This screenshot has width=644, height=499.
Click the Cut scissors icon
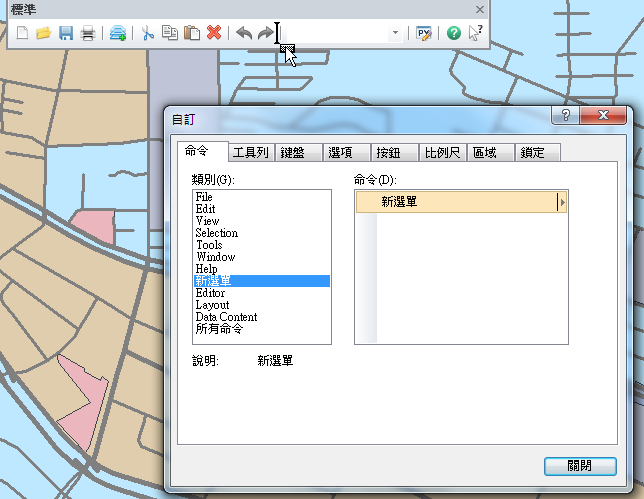point(148,33)
